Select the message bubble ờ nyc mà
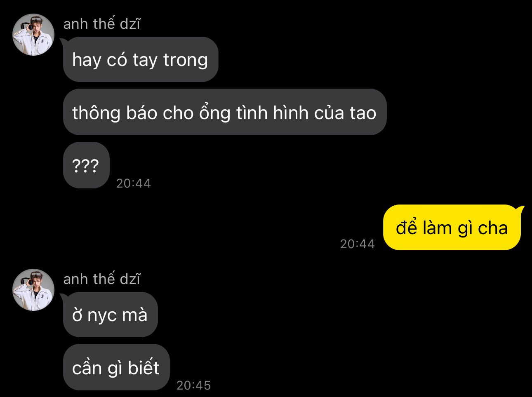Screen dimensions: 532x397 coord(110,315)
